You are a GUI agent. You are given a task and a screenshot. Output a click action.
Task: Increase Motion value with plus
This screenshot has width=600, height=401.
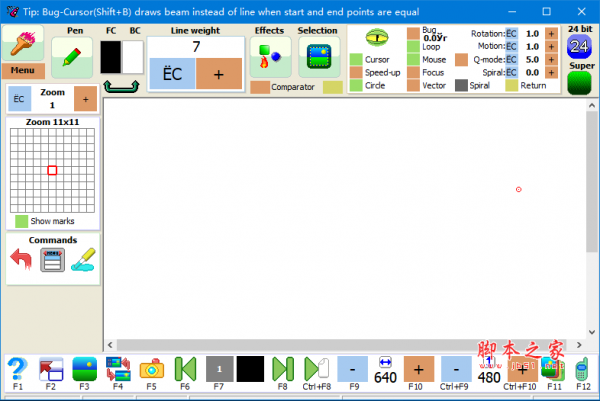click(x=551, y=46)
